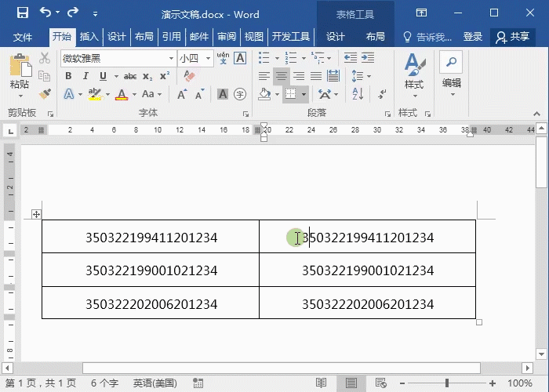549x392 pixels.
Task: Open line spacing options
Action: pos(358,76)
